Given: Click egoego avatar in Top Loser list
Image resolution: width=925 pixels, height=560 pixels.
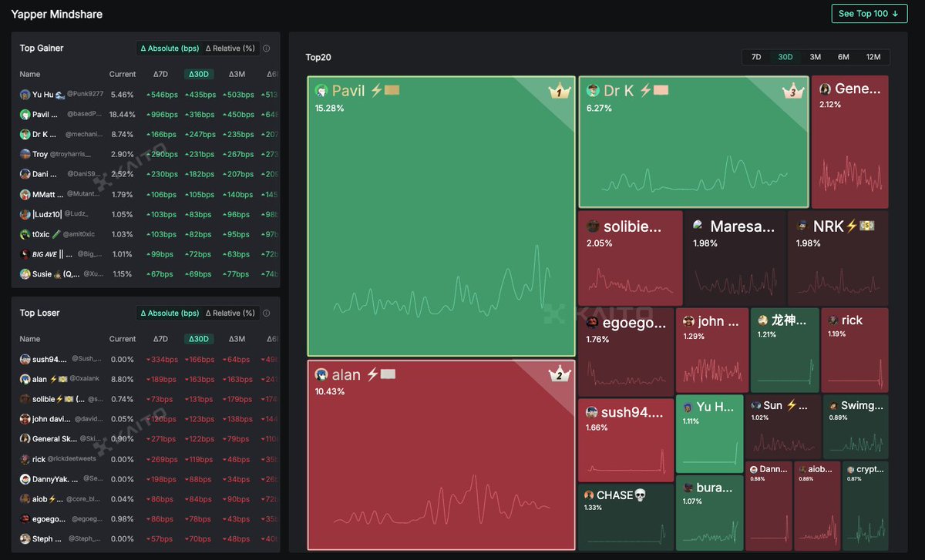Looking at the screenshot, I should coord(25,519).
